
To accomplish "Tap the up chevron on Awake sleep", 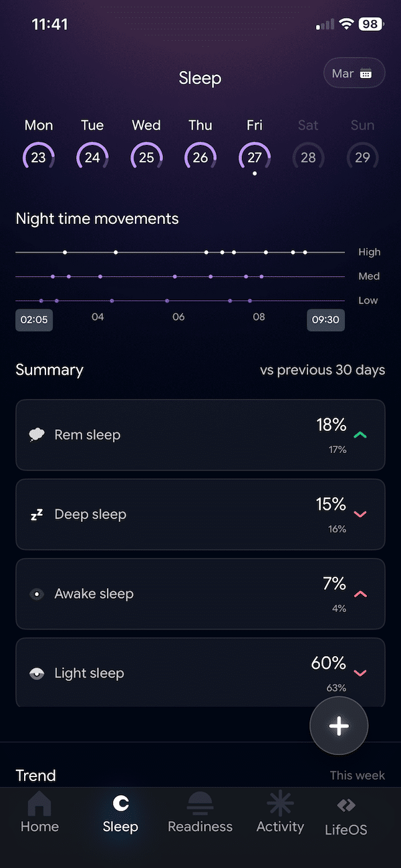I will click(x=360, y=594).
